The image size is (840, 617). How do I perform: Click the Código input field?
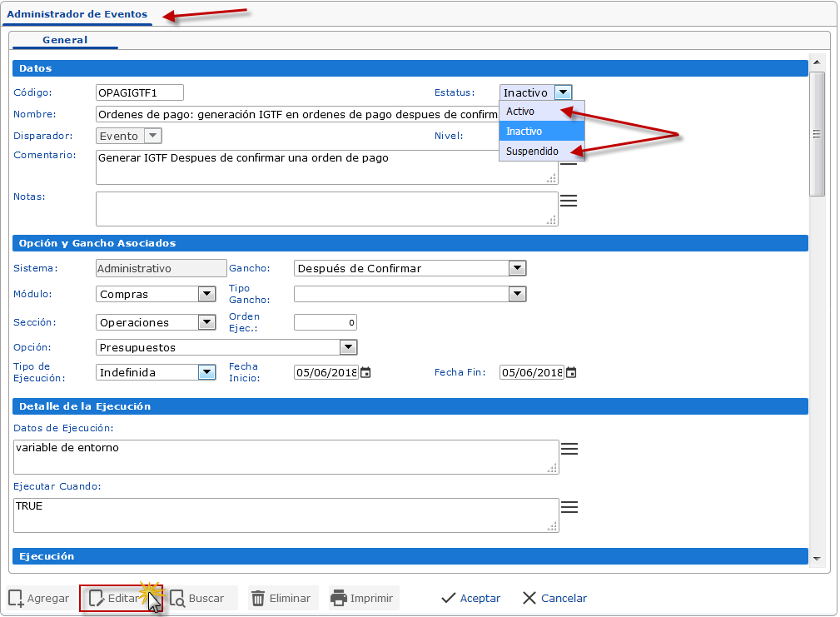point(140,92)
